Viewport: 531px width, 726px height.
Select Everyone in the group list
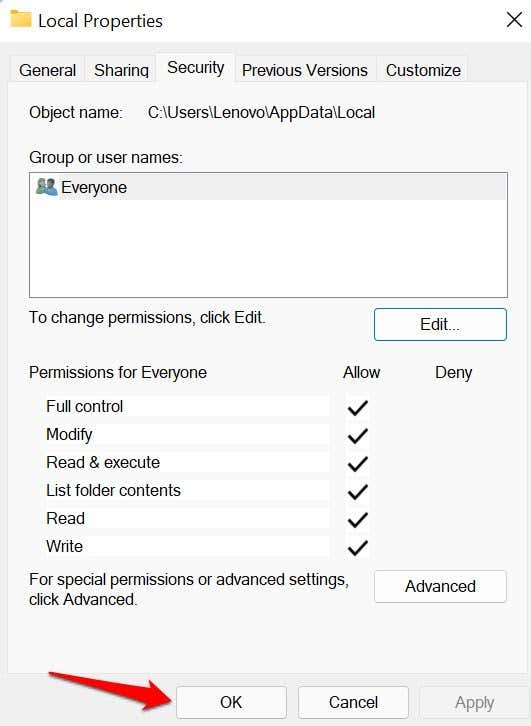[269, 187]
